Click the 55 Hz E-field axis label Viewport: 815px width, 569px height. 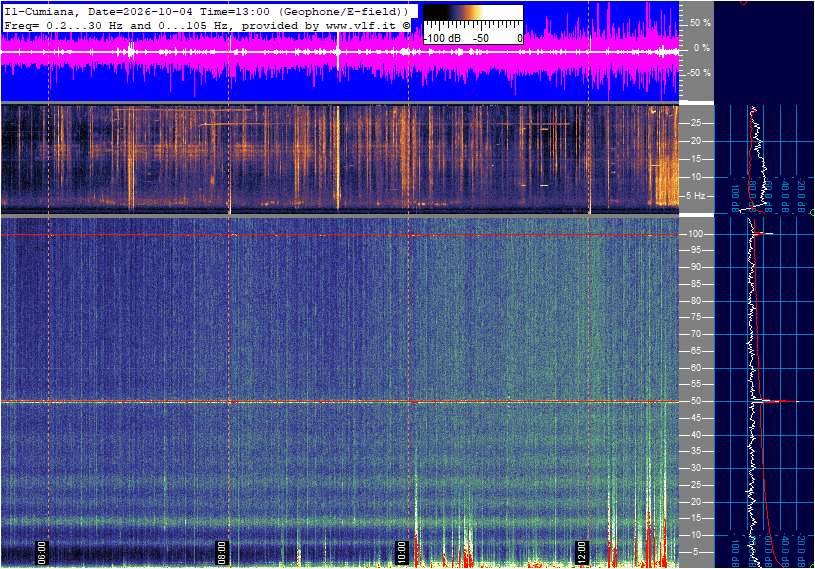tap(695, 385)
